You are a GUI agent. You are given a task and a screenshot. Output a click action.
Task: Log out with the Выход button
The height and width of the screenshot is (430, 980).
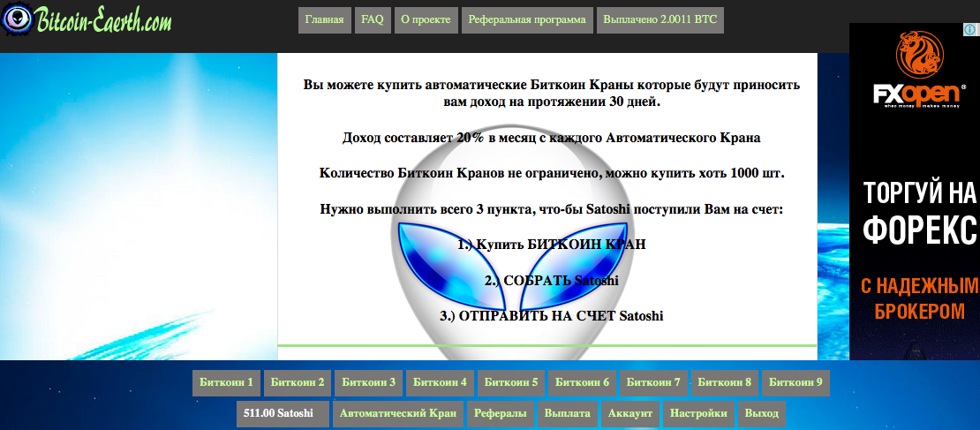762,414
